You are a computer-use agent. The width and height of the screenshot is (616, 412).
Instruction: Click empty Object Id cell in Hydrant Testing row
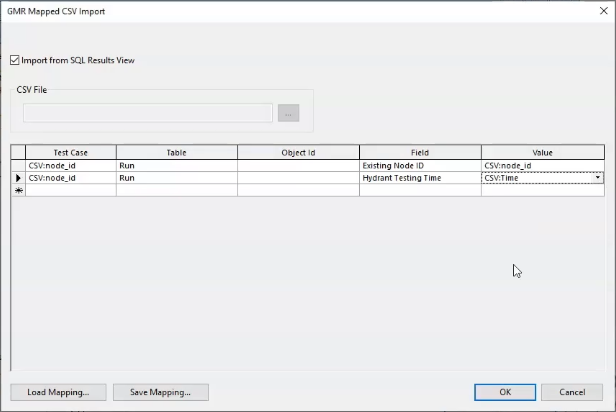(x=298, y=178)
